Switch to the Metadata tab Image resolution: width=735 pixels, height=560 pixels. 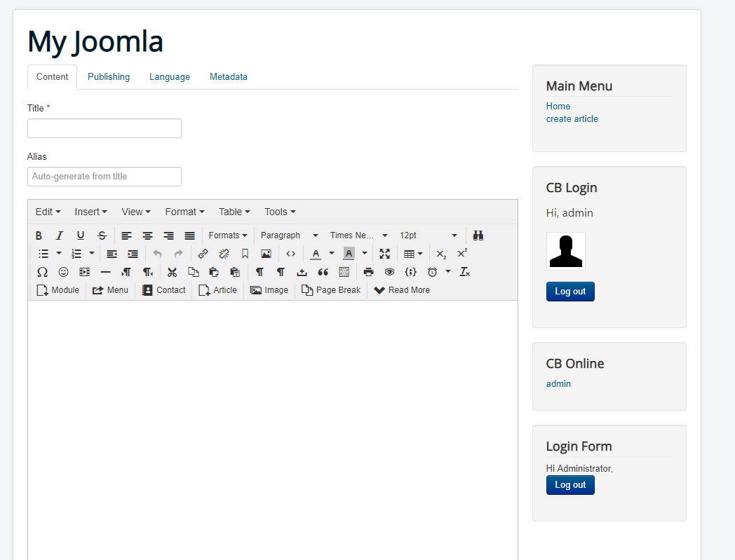tap(228, 77)
